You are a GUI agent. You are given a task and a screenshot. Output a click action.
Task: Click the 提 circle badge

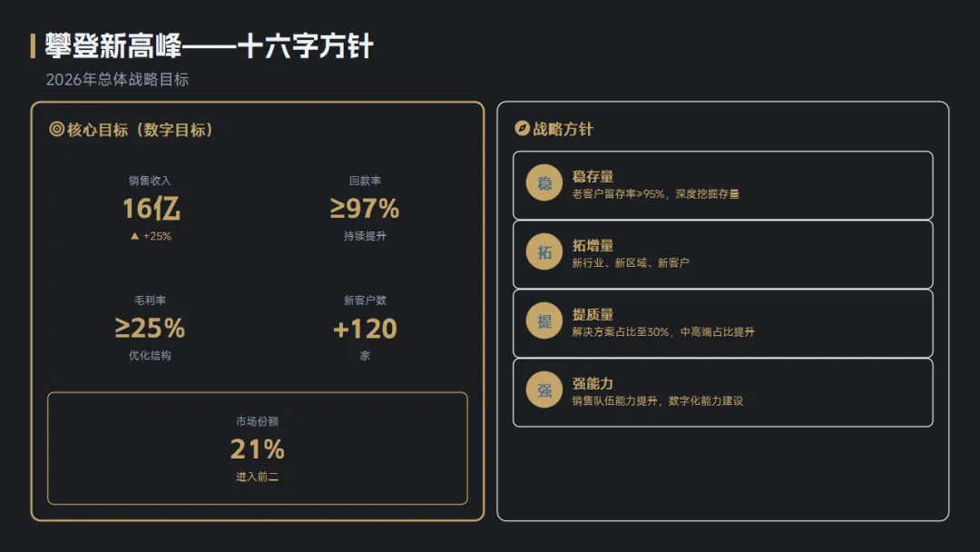[x=544, y=322]
